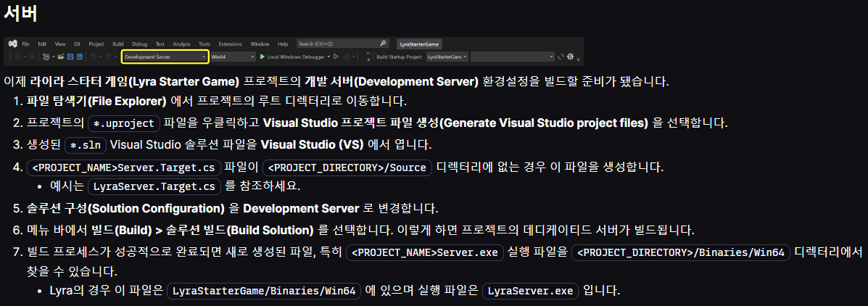Open the Help menu
Viewport: 868px width, 306px height.
pyautogui.click(x=283, y=44)
